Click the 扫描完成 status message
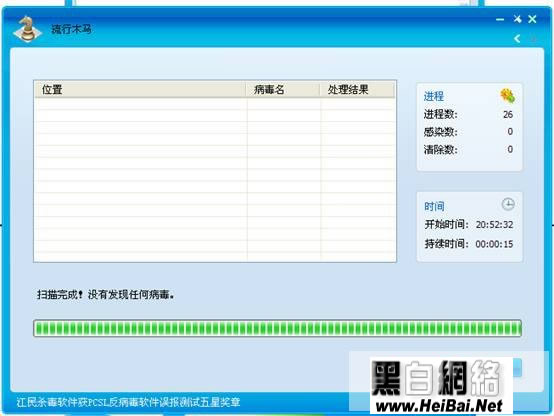The height and width of the screenshot is (416, 554). 106,294
